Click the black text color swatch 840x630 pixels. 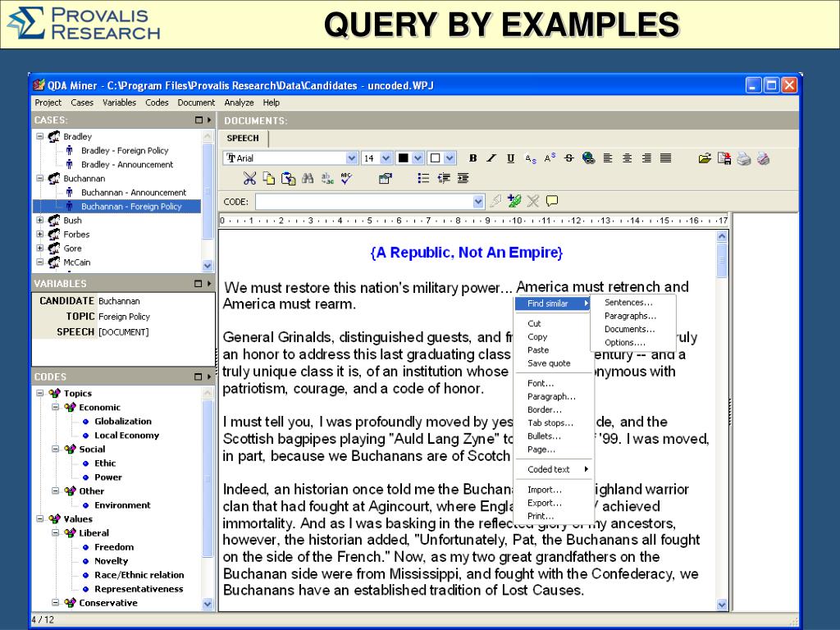tap(404, 158)
